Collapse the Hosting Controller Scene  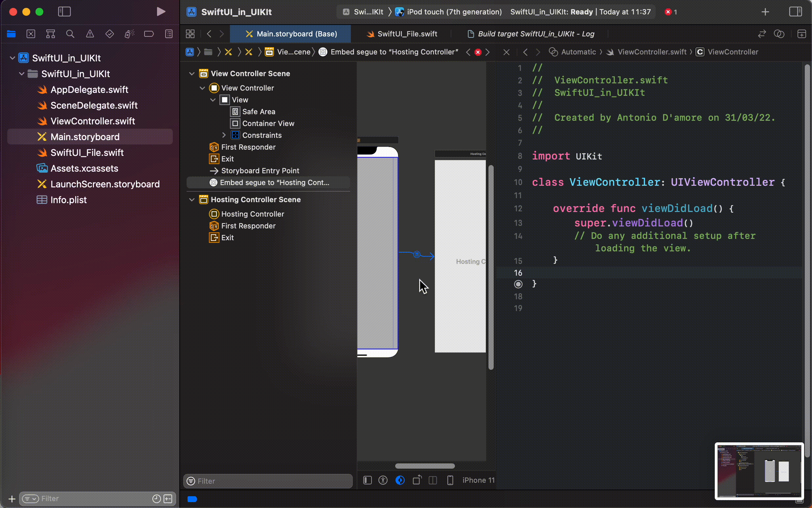tap(192, 200)
